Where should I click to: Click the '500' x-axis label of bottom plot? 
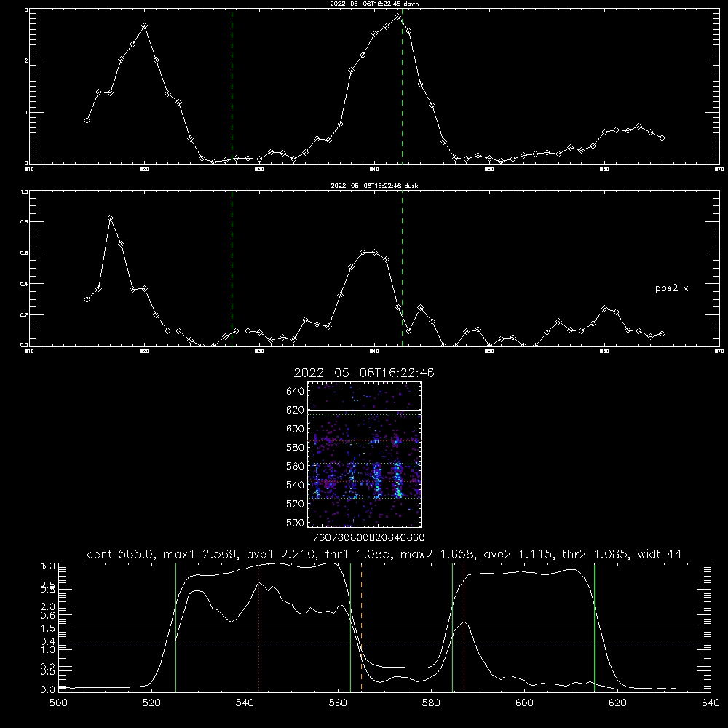(x=58, y=703)
